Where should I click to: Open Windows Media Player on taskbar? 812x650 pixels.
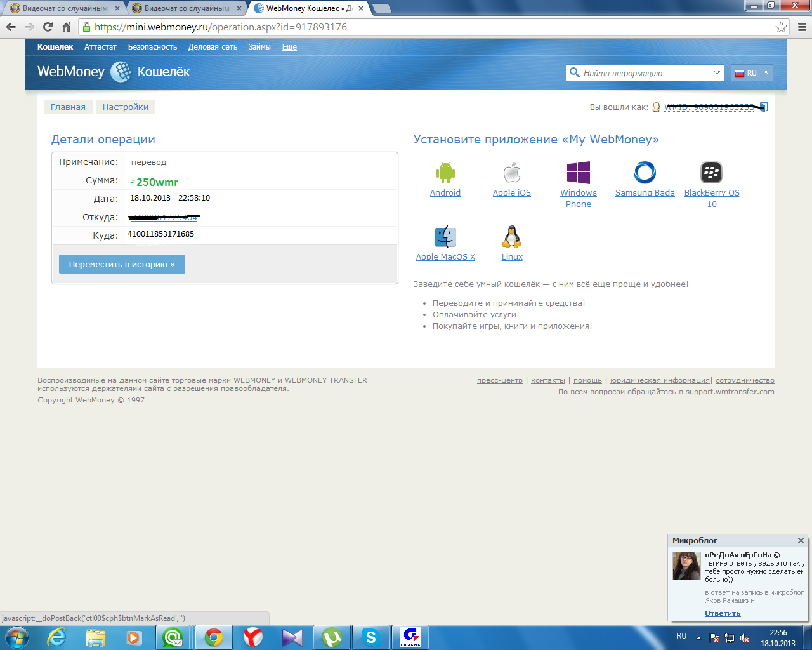[134, 637]
